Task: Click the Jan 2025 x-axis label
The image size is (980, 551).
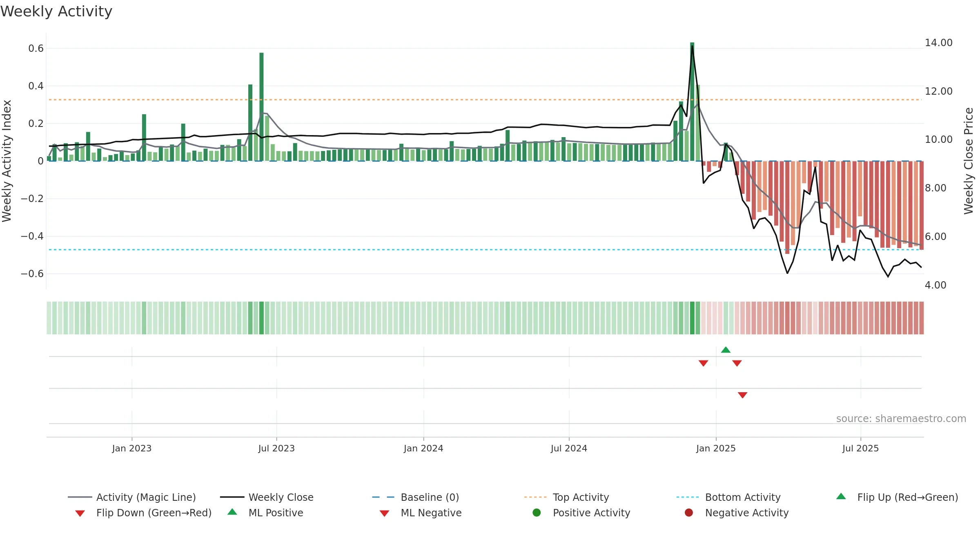Action: (x=716, y=448)
